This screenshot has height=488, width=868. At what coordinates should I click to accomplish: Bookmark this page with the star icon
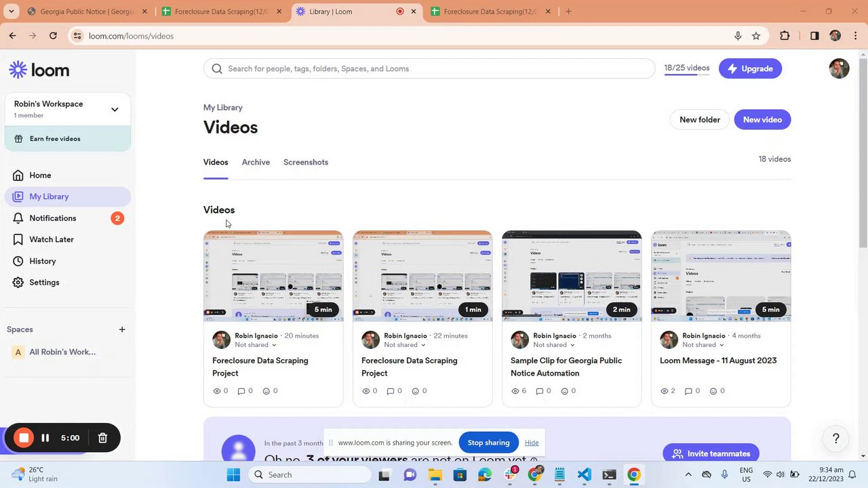756,36
